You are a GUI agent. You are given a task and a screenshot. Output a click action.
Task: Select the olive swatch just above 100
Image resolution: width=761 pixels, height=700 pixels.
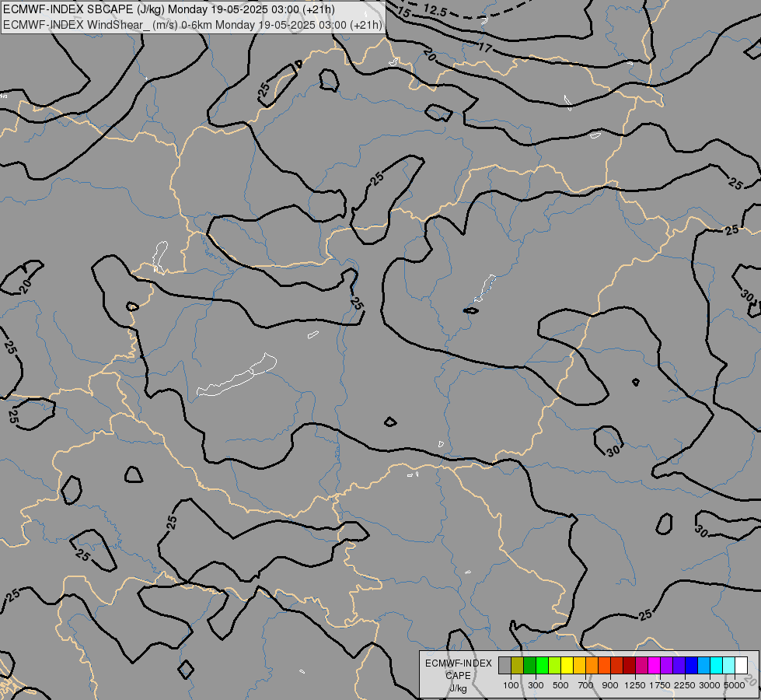tap(518, 666)
